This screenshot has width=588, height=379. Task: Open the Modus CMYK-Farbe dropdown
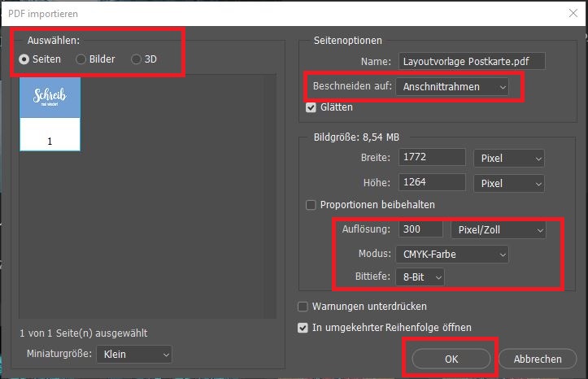tap(451, 255)
